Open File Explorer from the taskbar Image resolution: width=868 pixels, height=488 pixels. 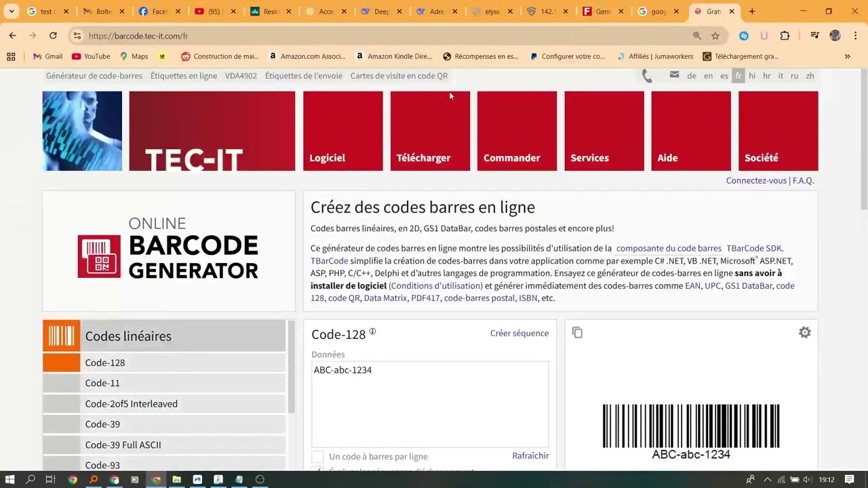[x=176, y=479]
